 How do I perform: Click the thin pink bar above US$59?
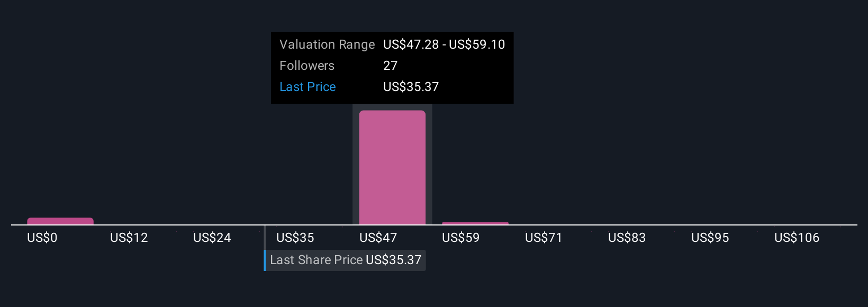pos(475,223)
